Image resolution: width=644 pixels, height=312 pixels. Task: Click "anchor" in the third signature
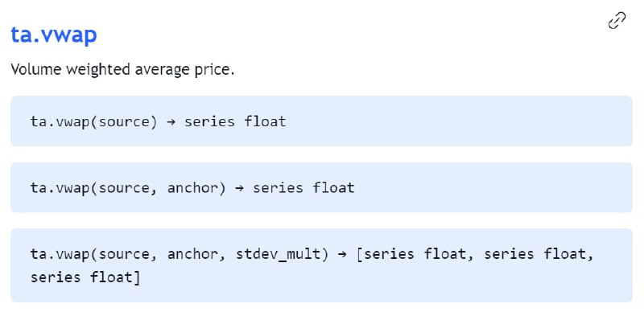pos(192,255)
